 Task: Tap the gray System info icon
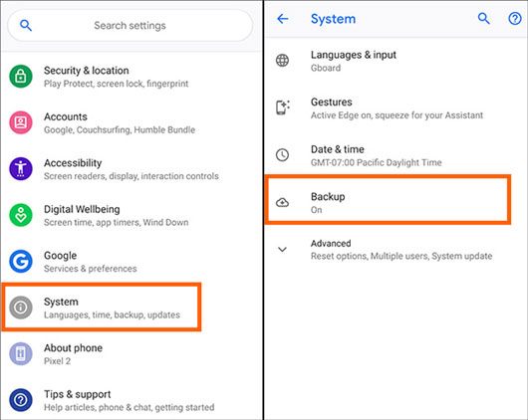(21, 308)
